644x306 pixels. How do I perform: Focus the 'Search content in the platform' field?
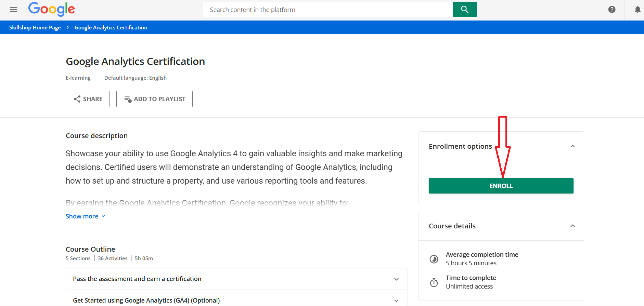point(327,10)
